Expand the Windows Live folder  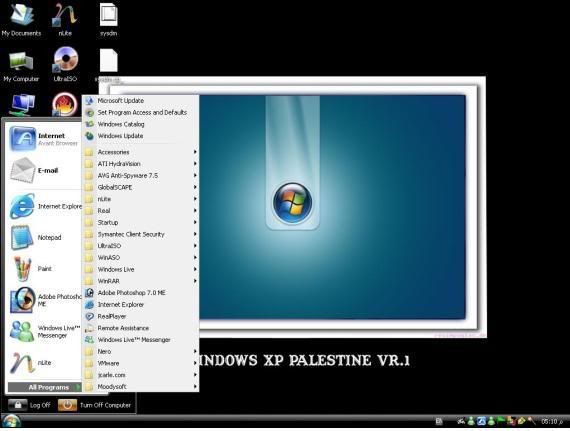[140, 269]
